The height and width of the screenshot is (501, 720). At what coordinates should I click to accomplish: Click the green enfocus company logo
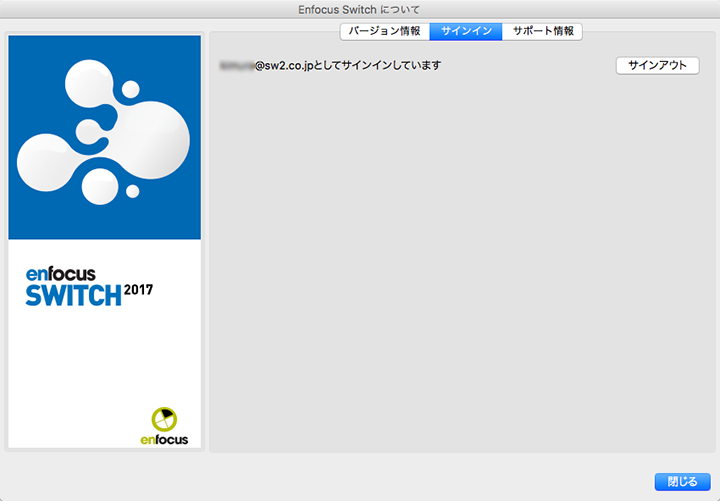164,426
